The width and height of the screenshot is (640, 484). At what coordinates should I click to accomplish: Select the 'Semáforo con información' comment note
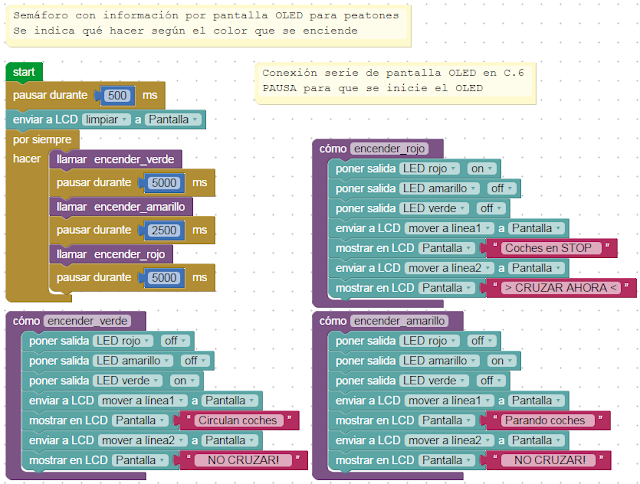[209, 26]
